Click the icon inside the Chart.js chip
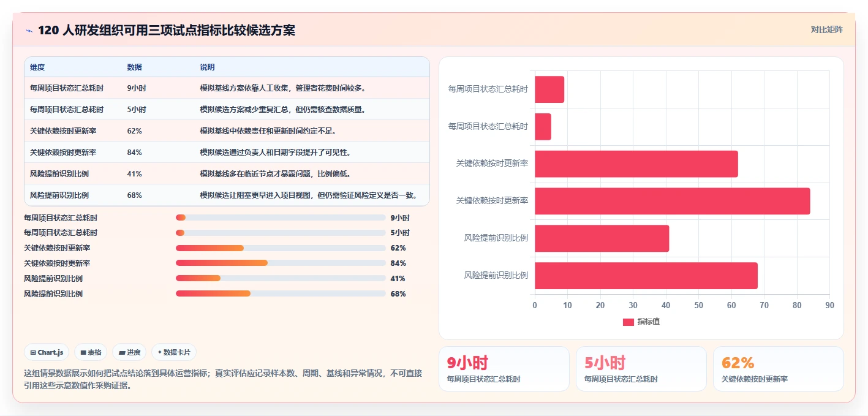This screenshot has width=868, height=416. click(33, 352)
